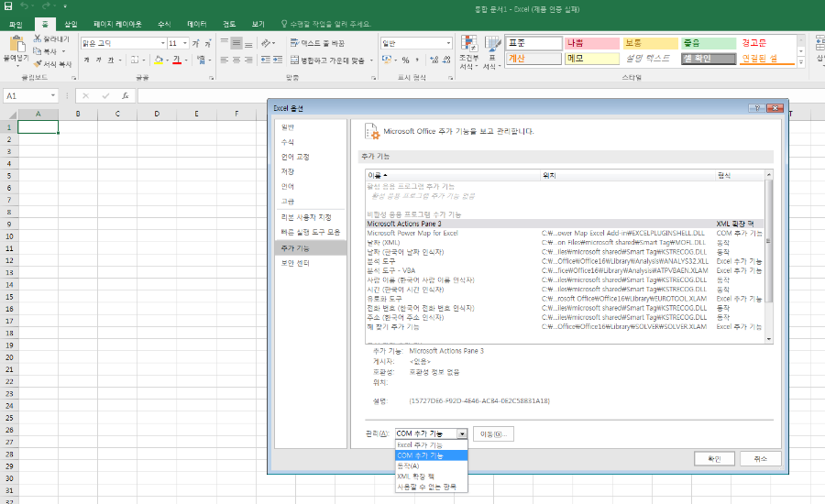Select 보안 센터 in Options sidebar
Screen dimensions: 825x504
point(295,263)
